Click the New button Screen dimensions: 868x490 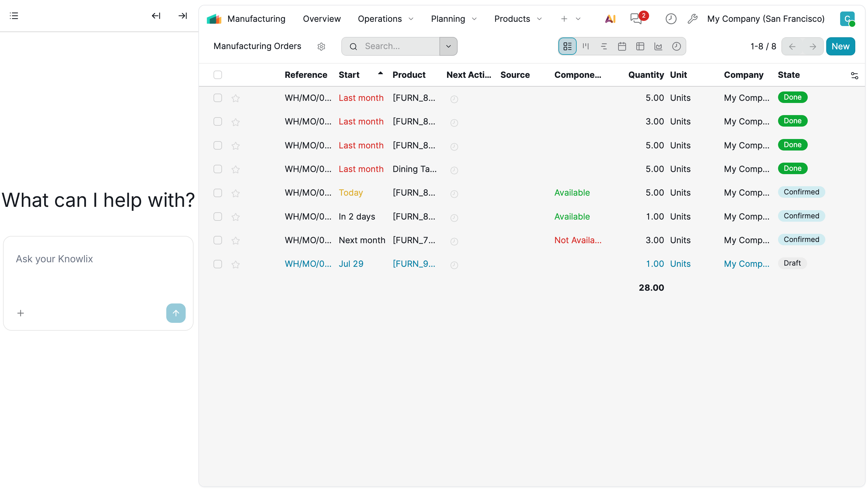coord(840,46)
